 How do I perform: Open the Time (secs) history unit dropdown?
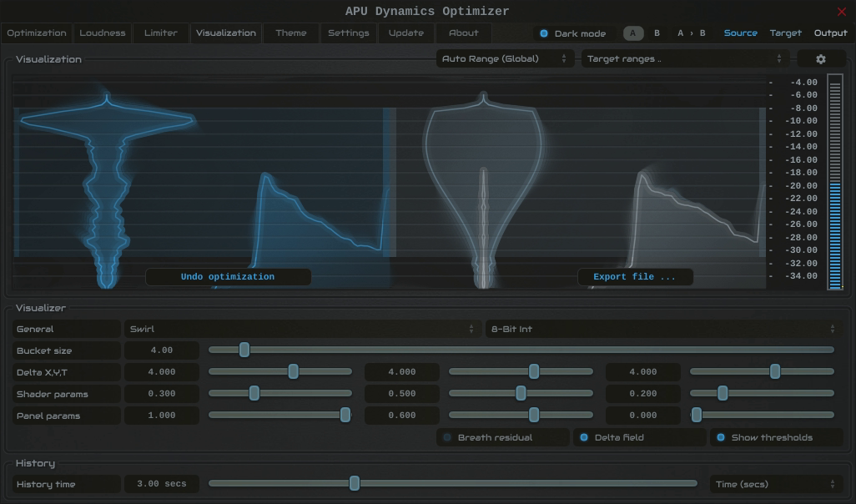[776, 484]
